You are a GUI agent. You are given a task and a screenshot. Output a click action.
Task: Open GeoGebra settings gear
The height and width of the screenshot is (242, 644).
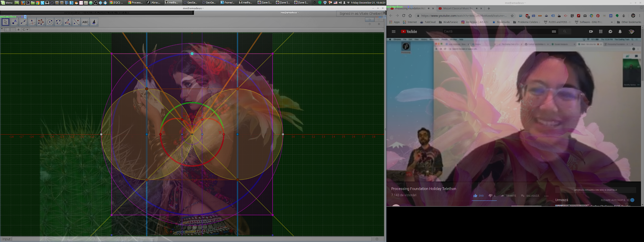click(x=379, y=24)
